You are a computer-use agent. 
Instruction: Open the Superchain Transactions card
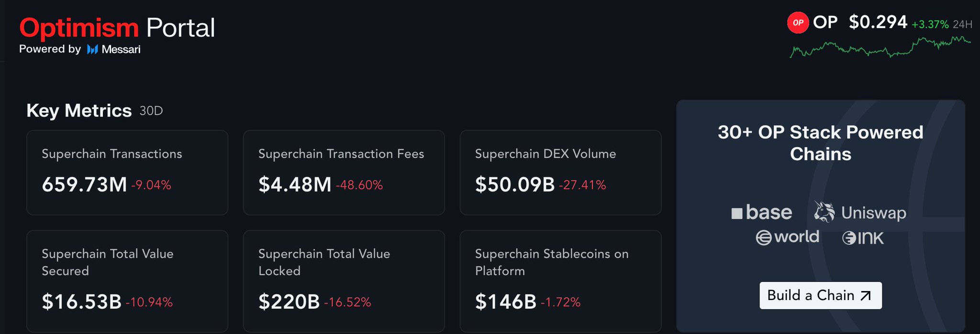click(x=127, y=172)
